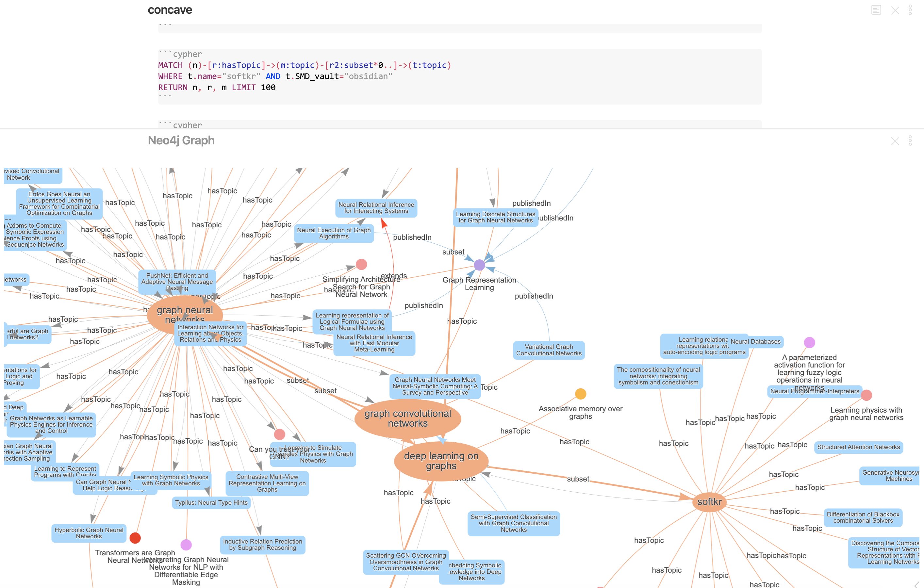Click the Neo4j Graph pane title
The image size is (924, 588).
pyautogui.click(x=181, y=140)
